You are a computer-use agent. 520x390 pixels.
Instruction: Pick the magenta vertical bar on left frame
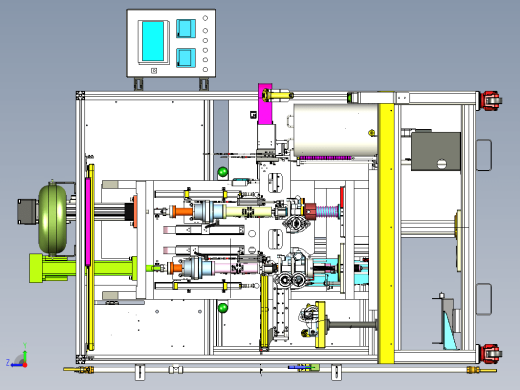[x=88, y=222]
